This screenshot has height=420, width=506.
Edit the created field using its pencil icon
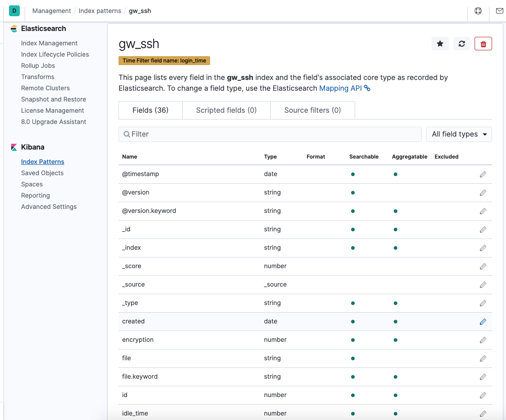(483, 321)
